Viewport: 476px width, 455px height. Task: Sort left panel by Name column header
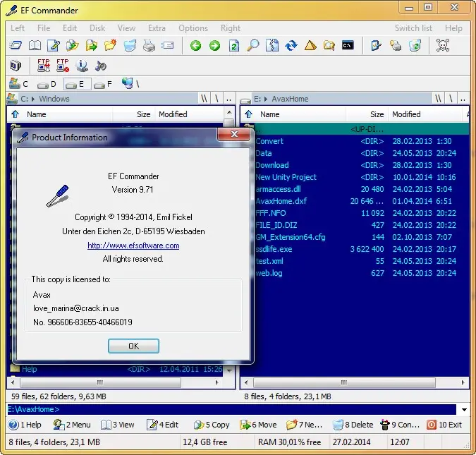tap(67, 114)
